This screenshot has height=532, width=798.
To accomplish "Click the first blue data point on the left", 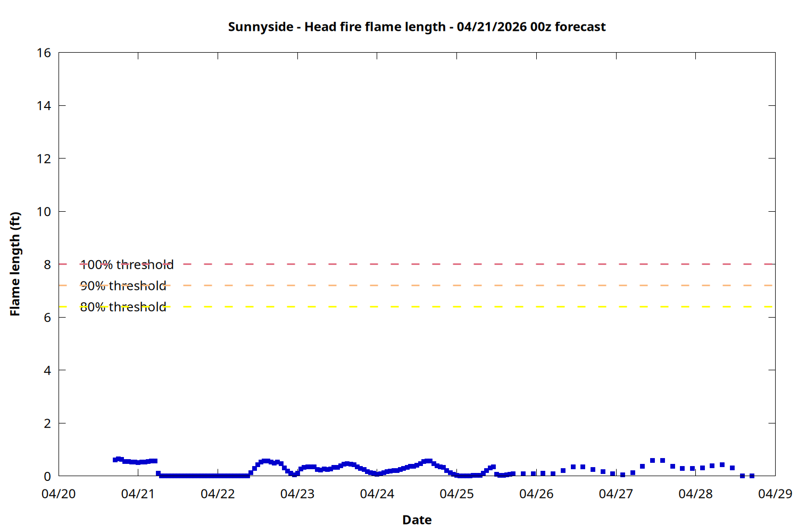I will [115, 460].
